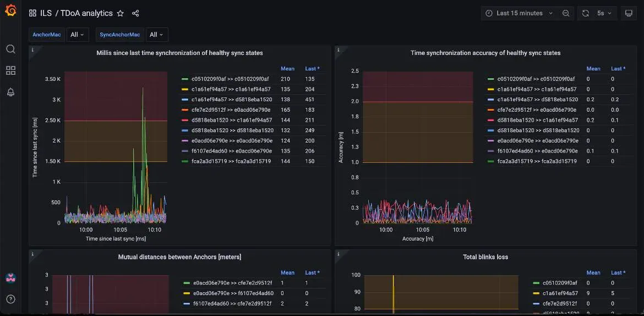This screenshot has height=316, width=644.
Task: Toggle d5818eba1520 >> c1a61ef94a57 in Millis legend
Action: (x=232, y=120)
